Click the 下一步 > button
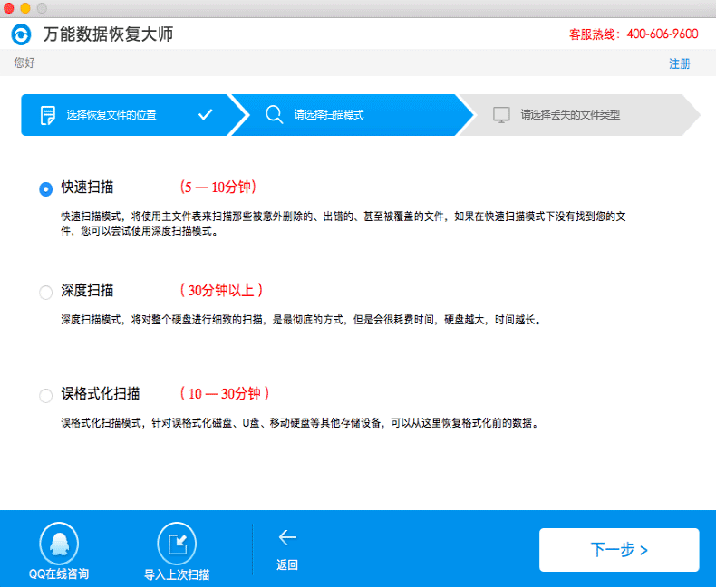The image size is (716, 588). point(619,550)
